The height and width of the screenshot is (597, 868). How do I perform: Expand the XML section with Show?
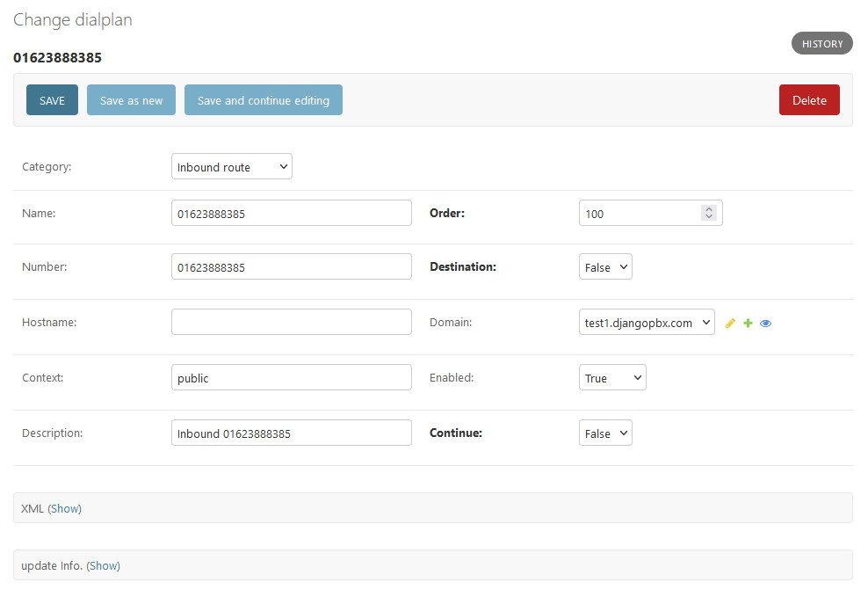point(64,508)
